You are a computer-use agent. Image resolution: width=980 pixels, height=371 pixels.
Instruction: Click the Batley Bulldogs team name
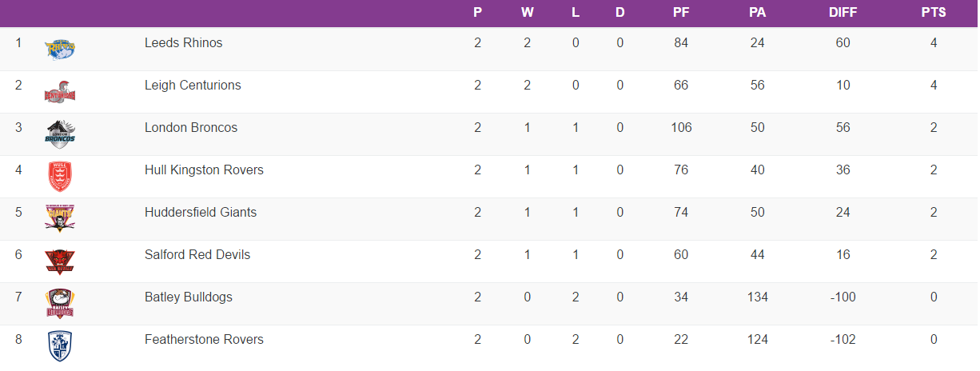click(x=189, y=297)
